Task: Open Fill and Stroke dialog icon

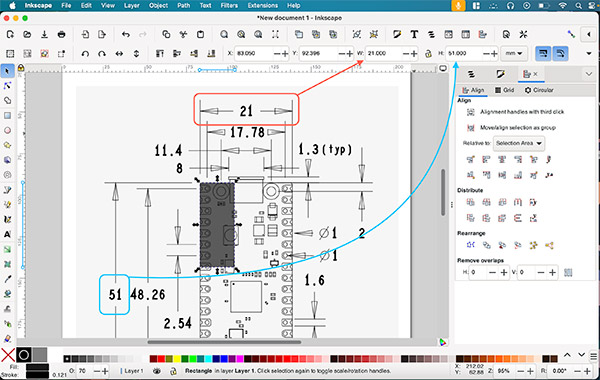Action: 397,34
